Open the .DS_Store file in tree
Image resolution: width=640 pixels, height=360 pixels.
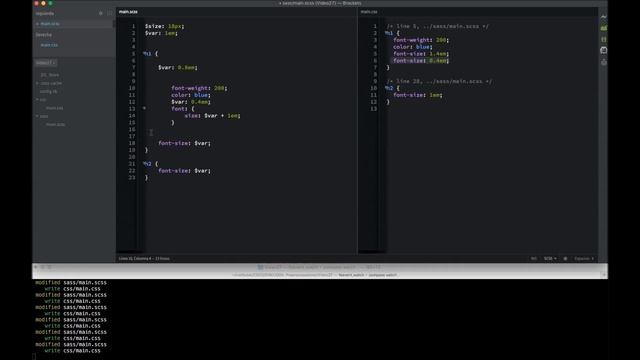click(50, 75)
